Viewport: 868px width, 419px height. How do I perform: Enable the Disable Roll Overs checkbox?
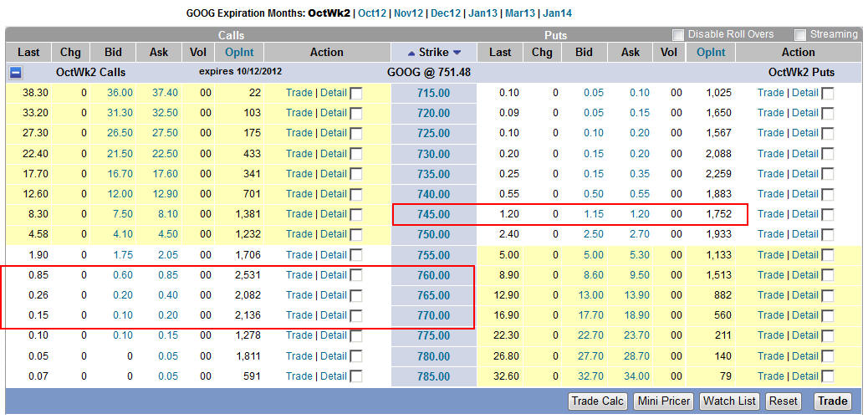click(678, 35)
